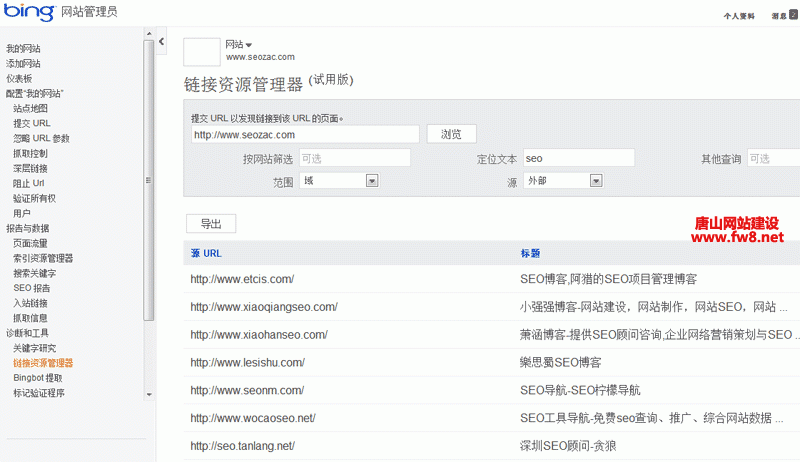This screenshot has height=462, width=800.
Task: Click the 浏览 button
Action: [x=452, y=134]
